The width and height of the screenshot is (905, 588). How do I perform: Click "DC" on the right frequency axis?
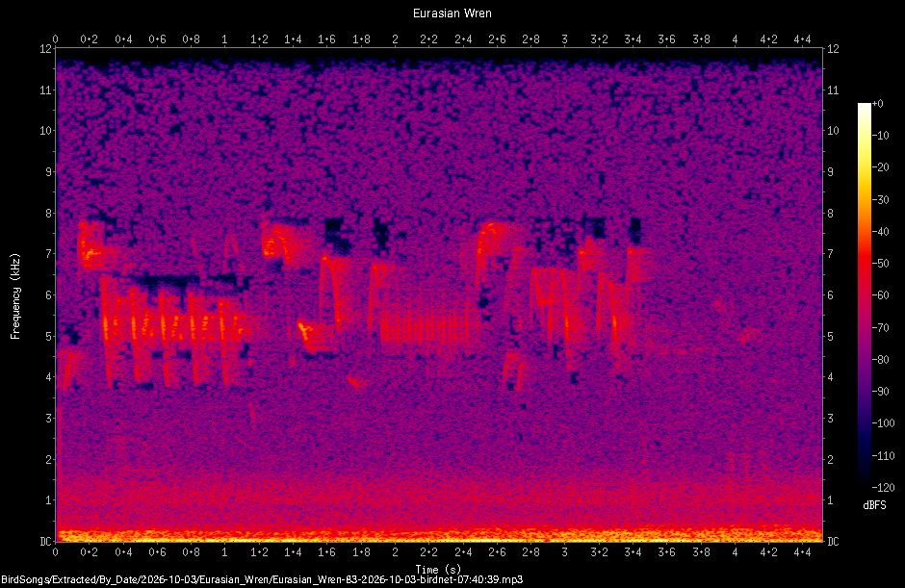pyautogui.click(x=833, y=541)
